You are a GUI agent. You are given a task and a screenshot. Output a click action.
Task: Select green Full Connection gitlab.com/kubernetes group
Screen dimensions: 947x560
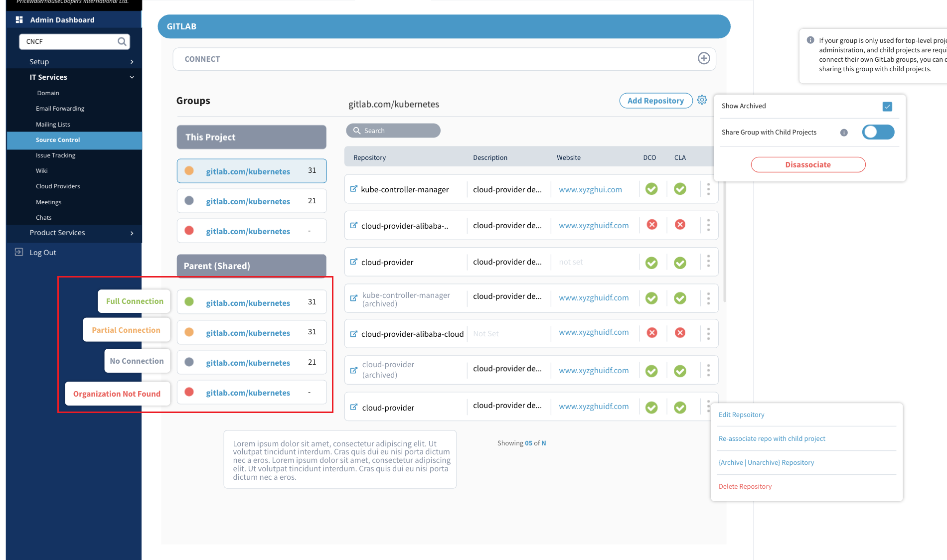[x=252, y=302]
